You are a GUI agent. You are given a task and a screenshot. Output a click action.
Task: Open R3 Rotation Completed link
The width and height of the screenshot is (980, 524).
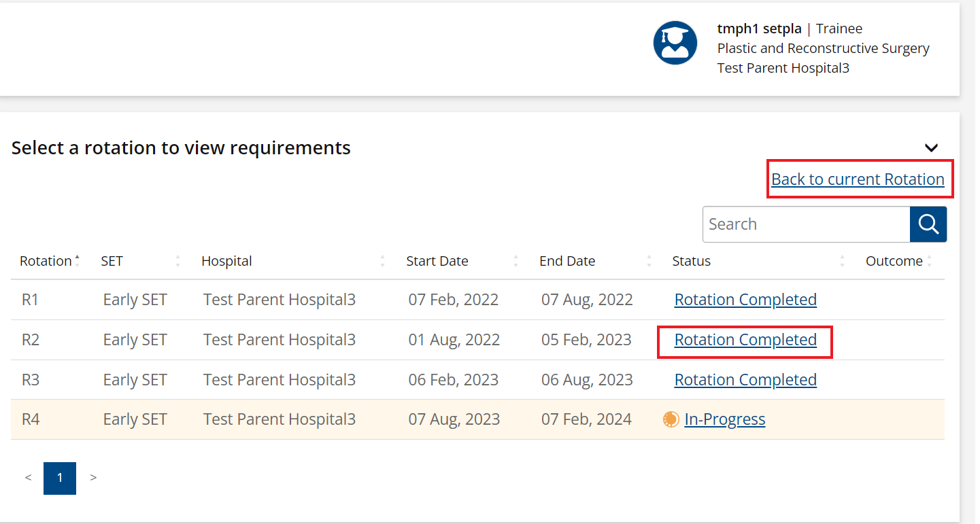pos(745,380)
